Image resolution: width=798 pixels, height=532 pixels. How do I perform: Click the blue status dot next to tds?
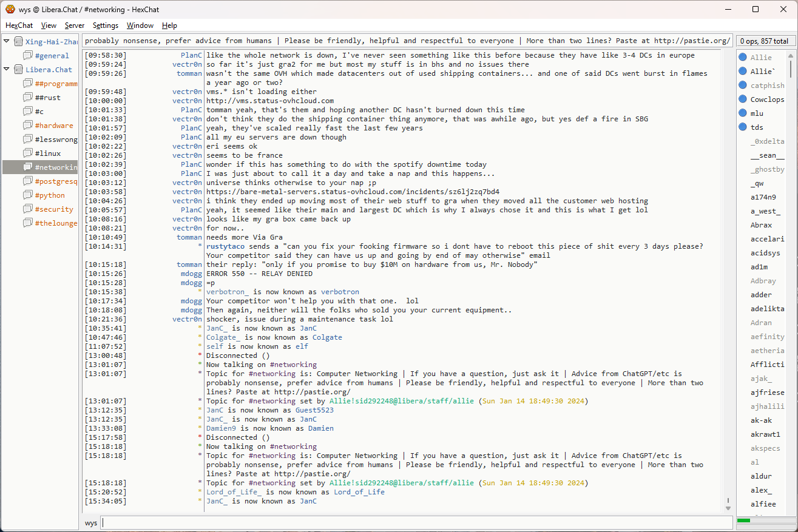click(x=742, y=127)
